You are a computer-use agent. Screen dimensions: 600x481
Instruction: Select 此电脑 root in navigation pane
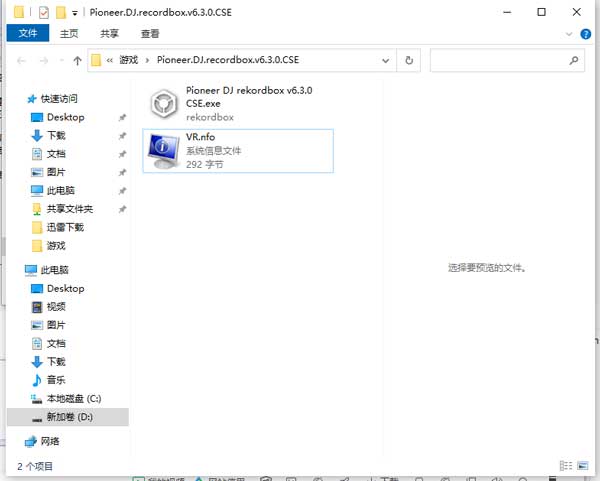click(54, 270)
